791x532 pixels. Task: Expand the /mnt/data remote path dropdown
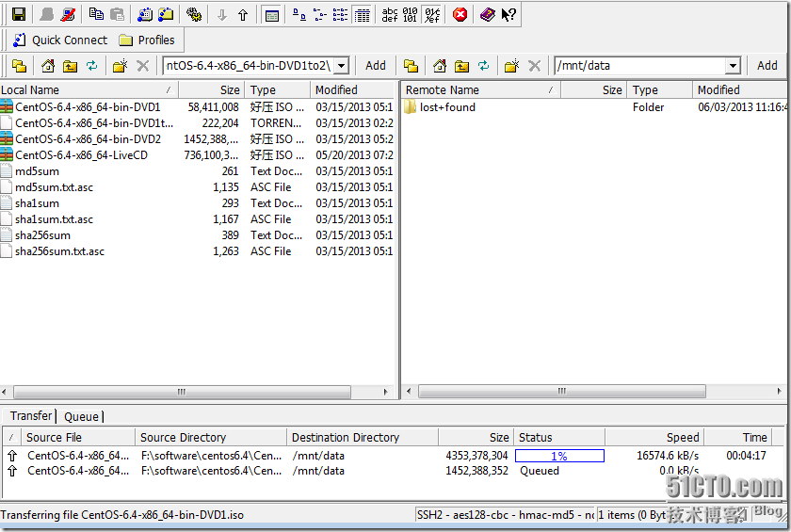point(733,66)
